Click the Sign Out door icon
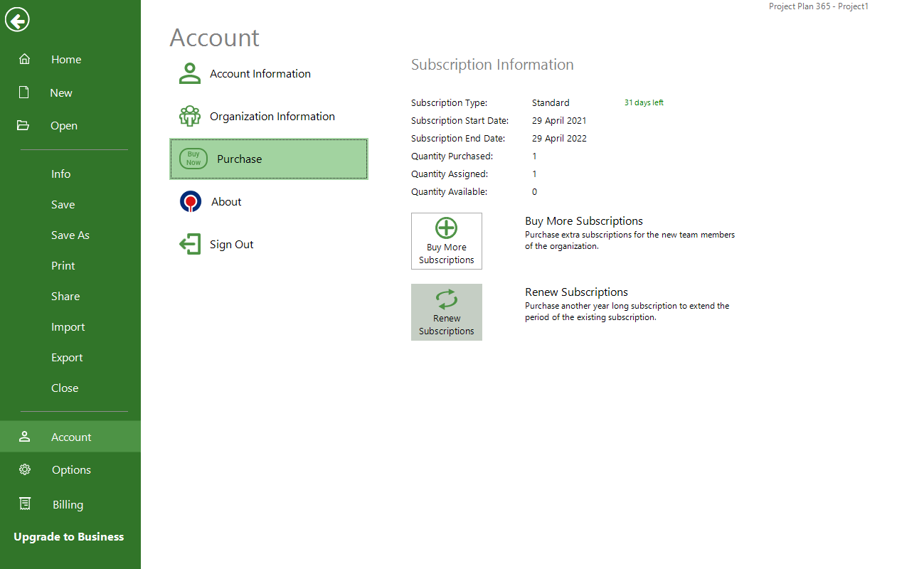924x569 pixels. (189, 244)
